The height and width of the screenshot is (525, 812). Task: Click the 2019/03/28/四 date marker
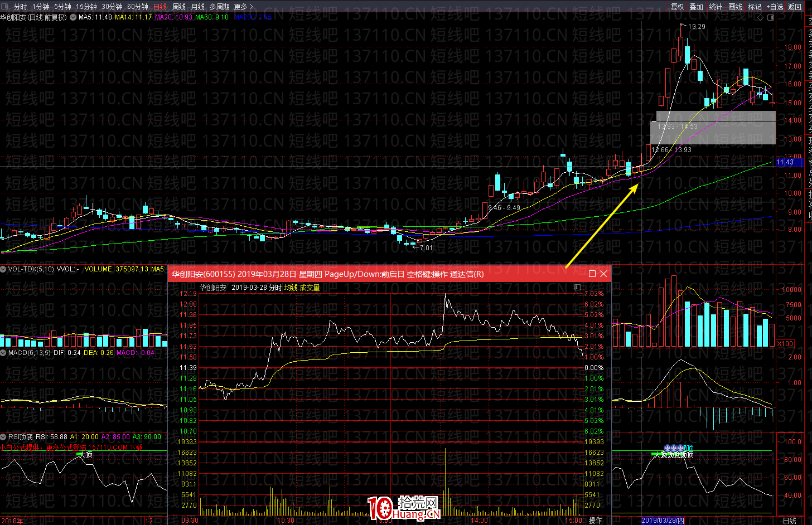(x=663, y=521)
